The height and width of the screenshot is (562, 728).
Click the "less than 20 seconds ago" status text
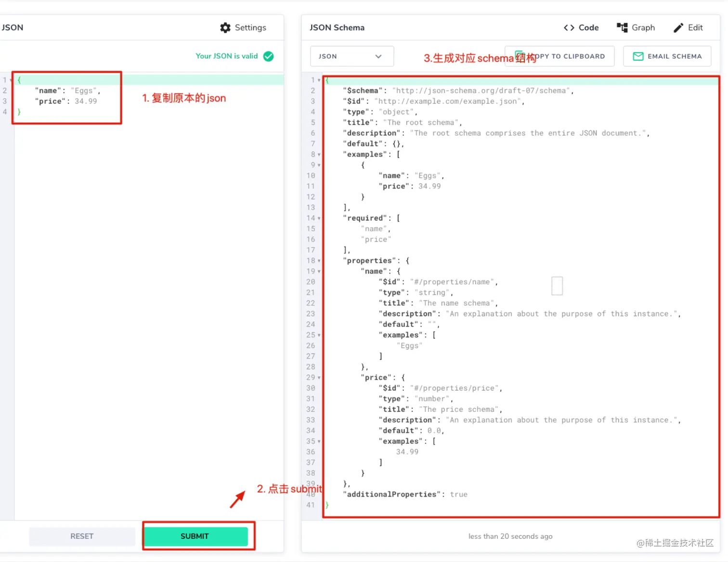pyautogui.click(x=510, y=536)
